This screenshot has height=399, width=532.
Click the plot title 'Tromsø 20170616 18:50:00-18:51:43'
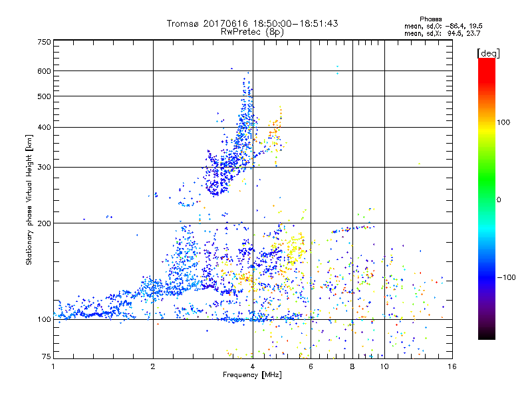[252, 23]
